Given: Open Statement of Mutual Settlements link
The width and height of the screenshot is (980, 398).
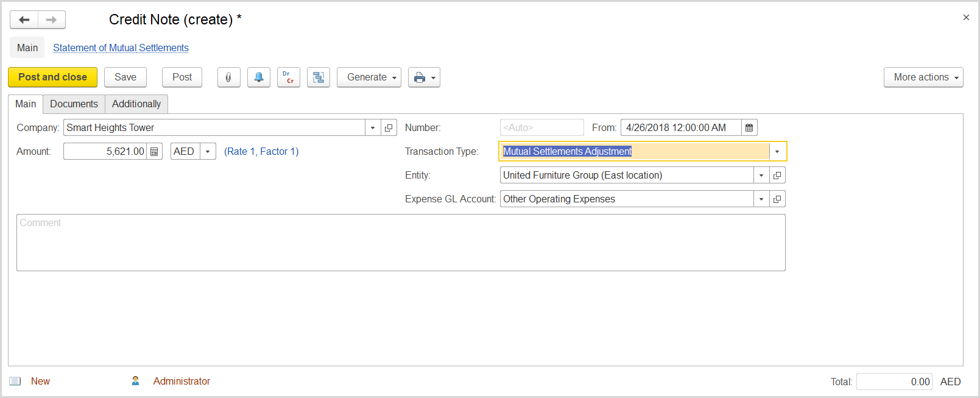Looking at the screenshot, I should tap(121, 48).
